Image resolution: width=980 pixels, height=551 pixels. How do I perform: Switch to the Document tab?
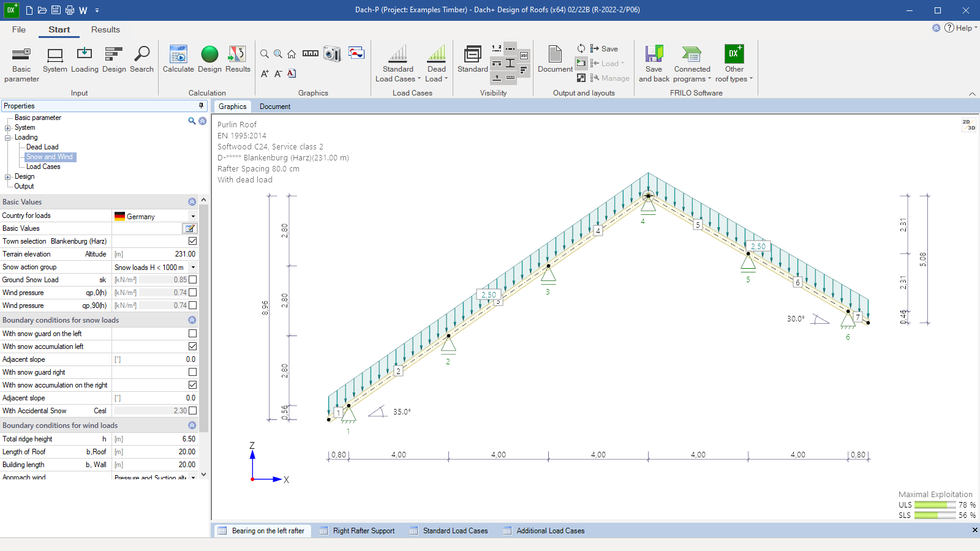tap(275, 107)
